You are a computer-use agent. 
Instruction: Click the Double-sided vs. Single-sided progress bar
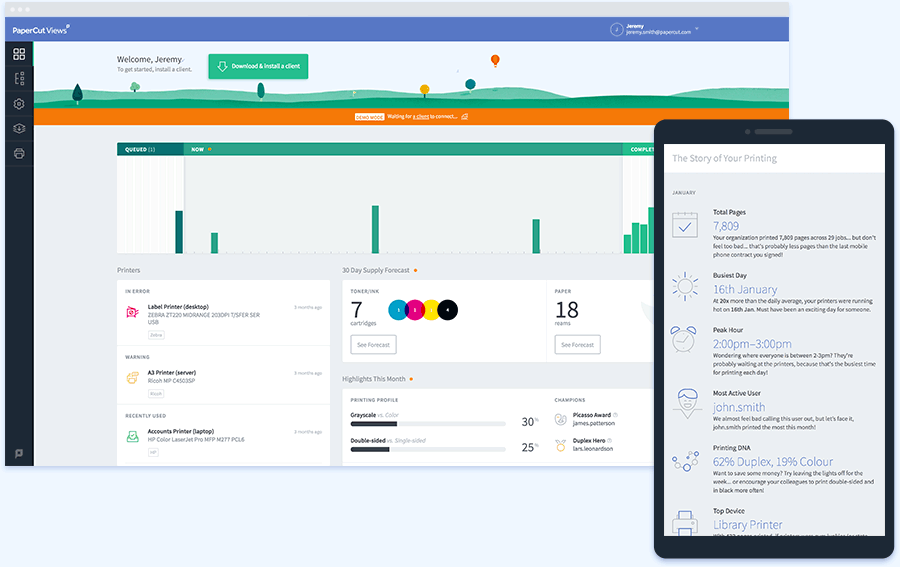click(428, 449)
